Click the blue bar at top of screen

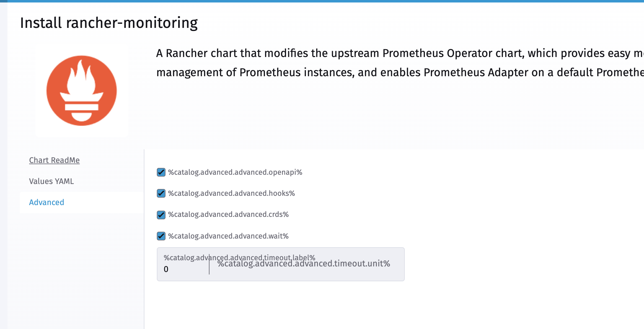coord(322,2)
